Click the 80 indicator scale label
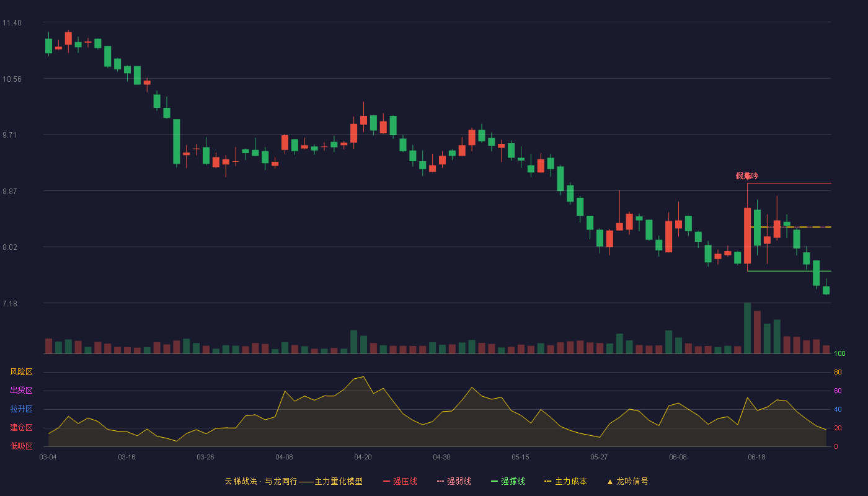This screenshot has height=496, width=868. 838,372
